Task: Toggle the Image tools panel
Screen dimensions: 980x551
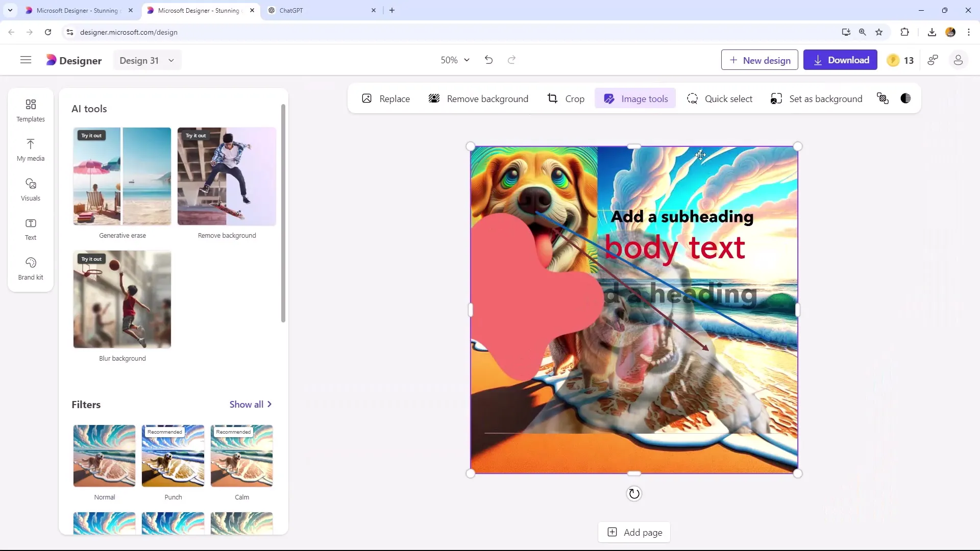Action: 635,98
